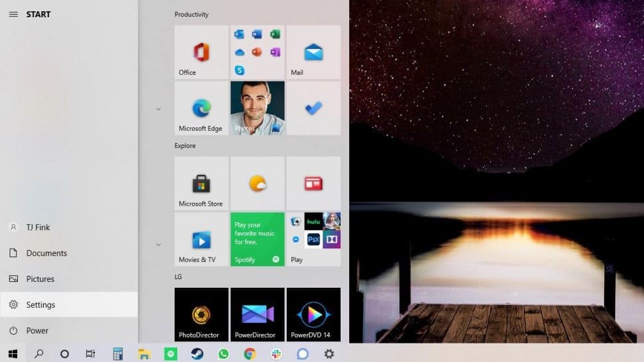
Task: Open the Photos tile thumbnail
Action: click(x=258, y=108)
